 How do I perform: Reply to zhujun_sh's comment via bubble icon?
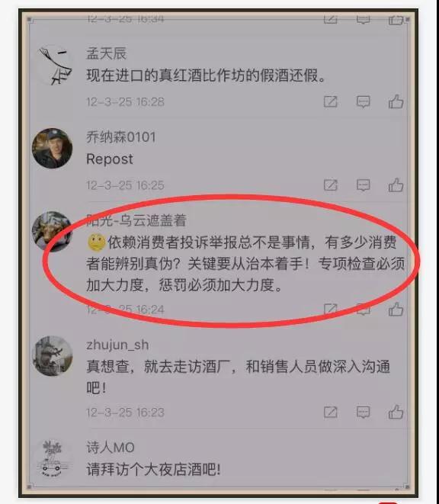363,413
